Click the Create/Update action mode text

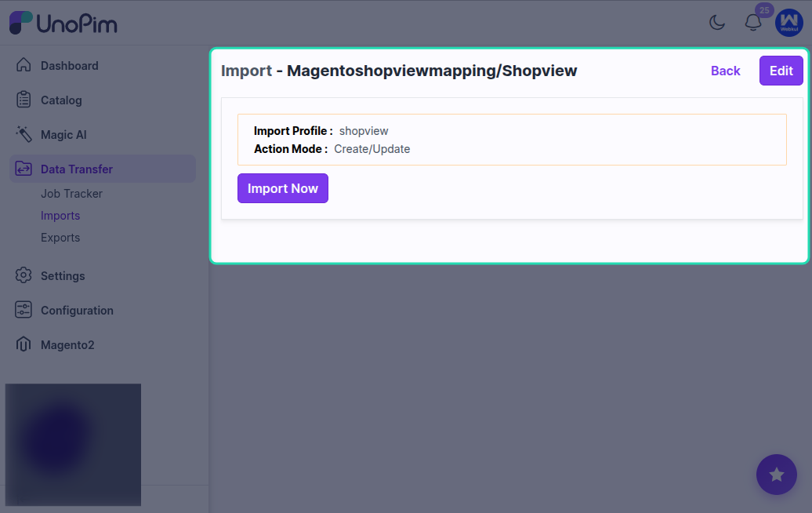(x=372, y=149)
